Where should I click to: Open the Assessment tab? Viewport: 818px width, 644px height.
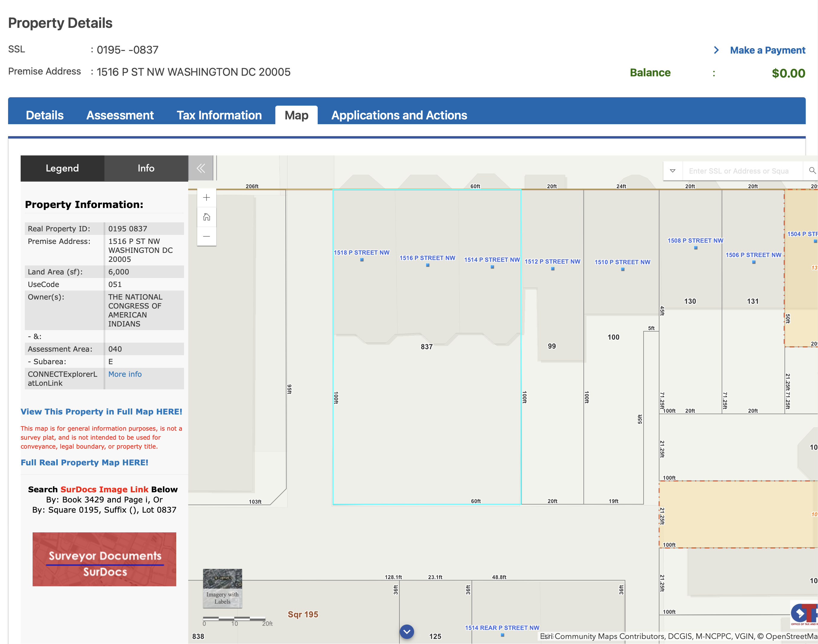120,115
